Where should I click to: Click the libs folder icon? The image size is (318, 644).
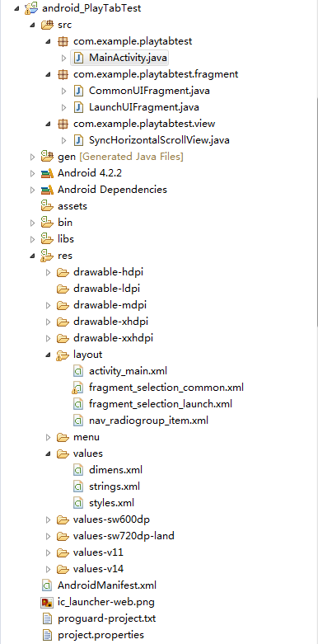pyautogui.click(x=47, y=239)
